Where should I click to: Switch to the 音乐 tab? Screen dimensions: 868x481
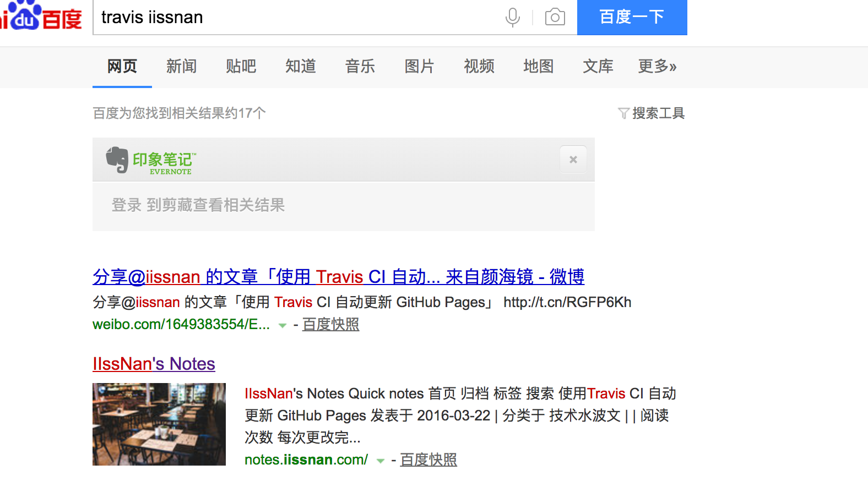pyautogui.click(x=360, y=67)
